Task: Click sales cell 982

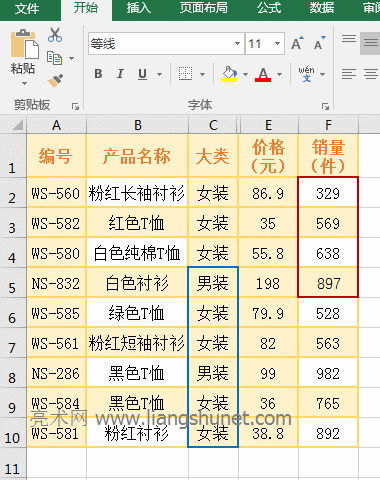Action: tap(328, 373)
